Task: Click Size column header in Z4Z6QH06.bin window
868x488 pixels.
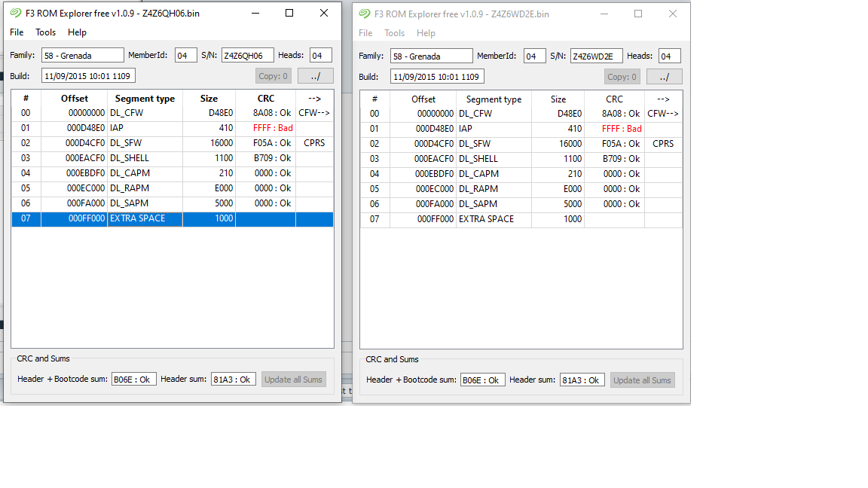Action: tap(209, 99)
